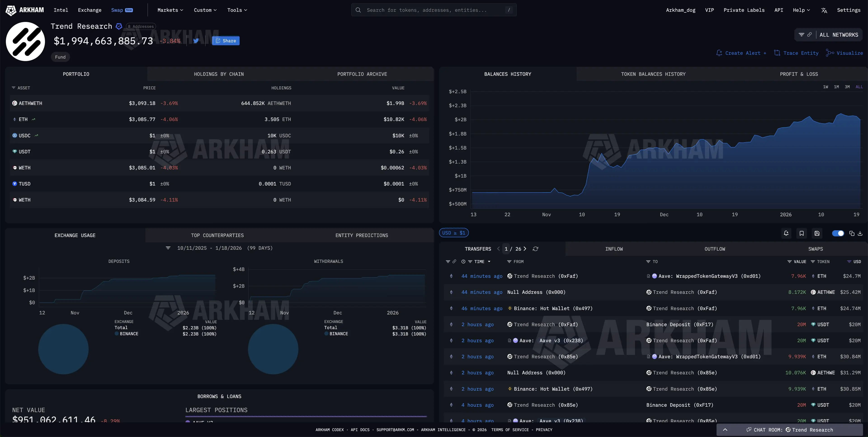
Task: Click the copy icon beside the toggle
Action: pyautogui.click(x=852, y=233)
